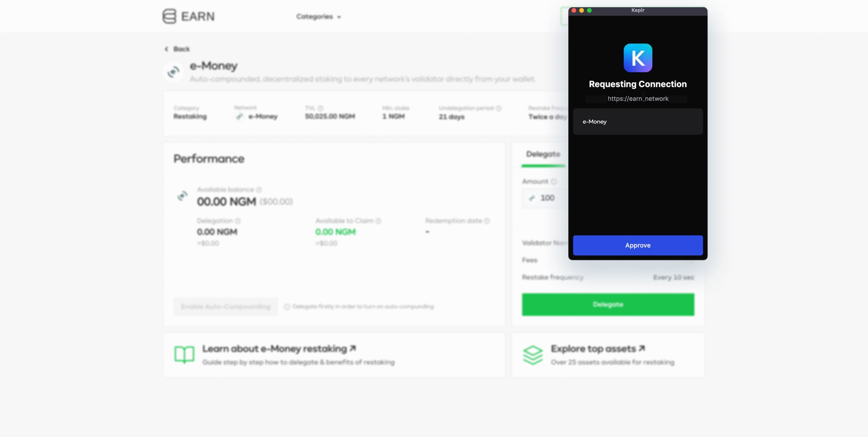Click NGM token icon beside available balance
This screenshot has width=868, height=437.
(x=182, y=196)
